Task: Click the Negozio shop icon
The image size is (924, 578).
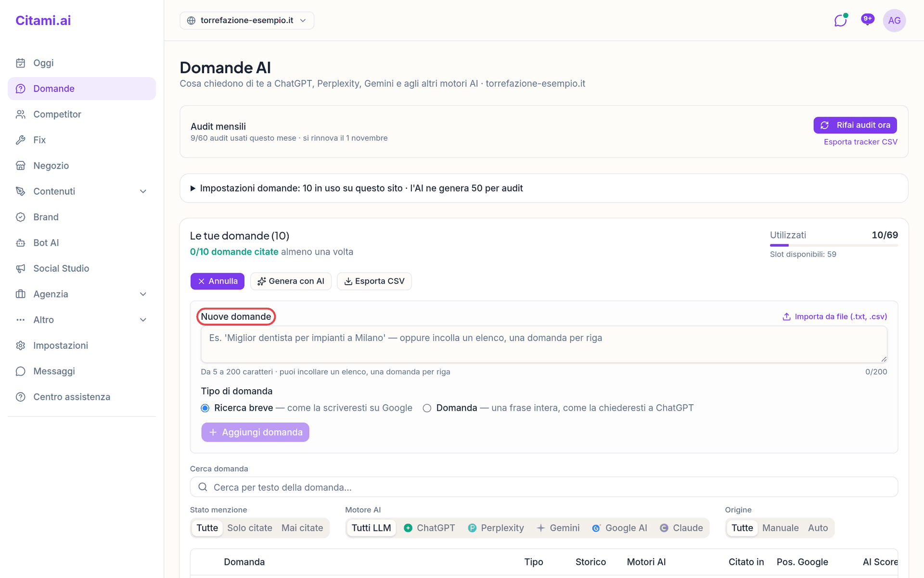Action: 20,166
